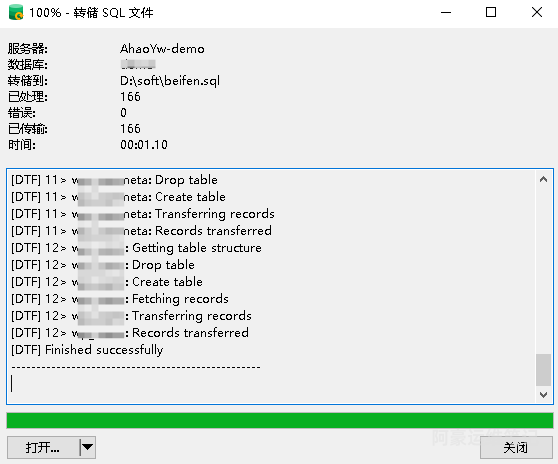Close the window with X button
The image size is (558, 464).
[x=537, y=13]
